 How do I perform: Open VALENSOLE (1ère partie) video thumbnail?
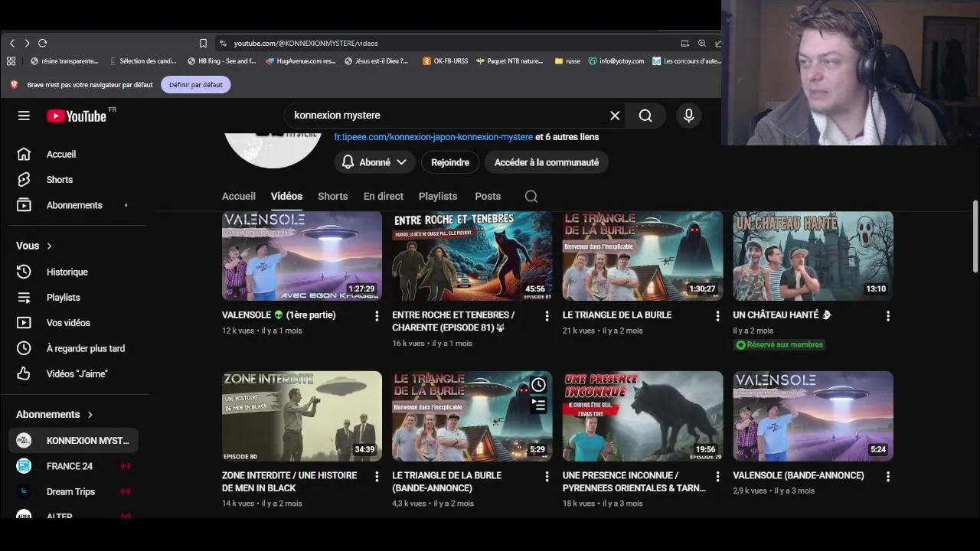point(302,256)
